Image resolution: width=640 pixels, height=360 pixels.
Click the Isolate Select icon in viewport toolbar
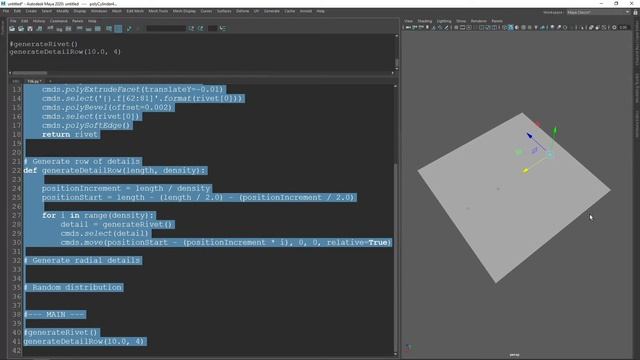coord(582,27)
